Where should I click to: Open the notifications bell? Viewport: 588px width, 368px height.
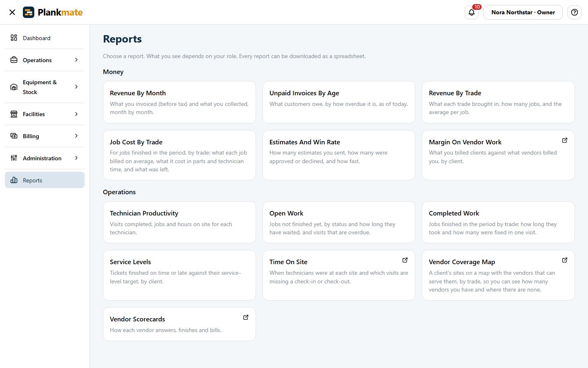click(x=472, y=12)
